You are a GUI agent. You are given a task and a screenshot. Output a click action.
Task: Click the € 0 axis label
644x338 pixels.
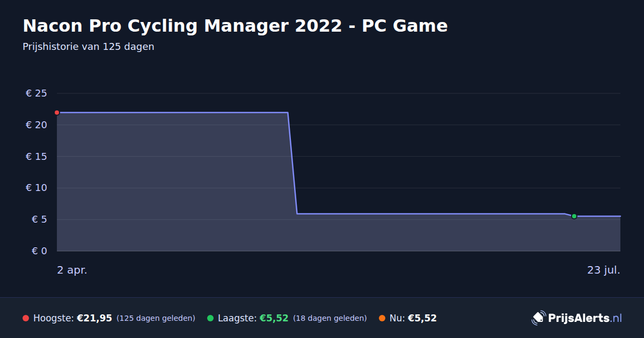40,251
